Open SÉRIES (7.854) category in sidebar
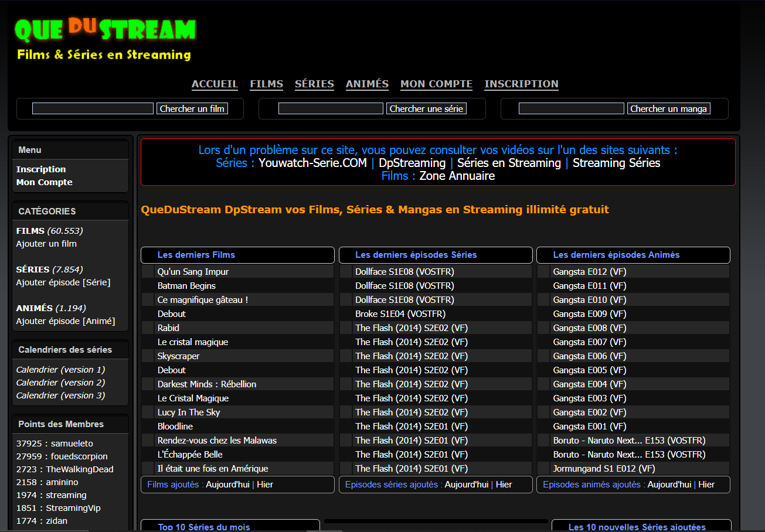The height and width of the screenshot is (532, 765). pos(49,270)
